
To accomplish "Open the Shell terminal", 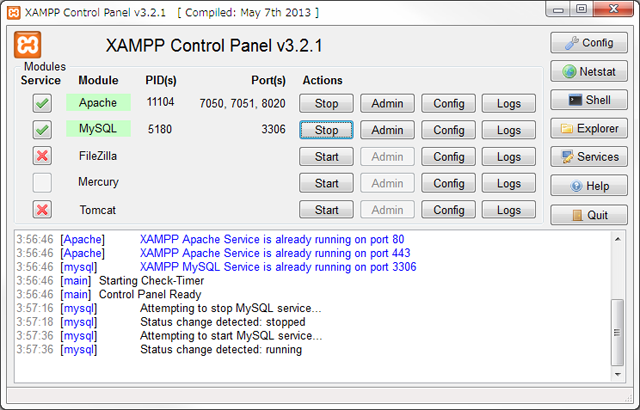I will click(588, 100).
